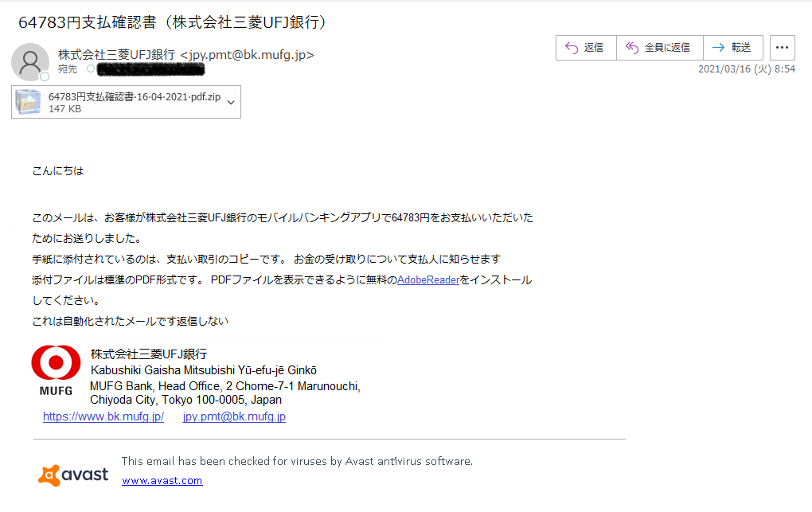Click the Avast virus-check notice text
This screenshot has height=512, width=812.
point(297,461)
